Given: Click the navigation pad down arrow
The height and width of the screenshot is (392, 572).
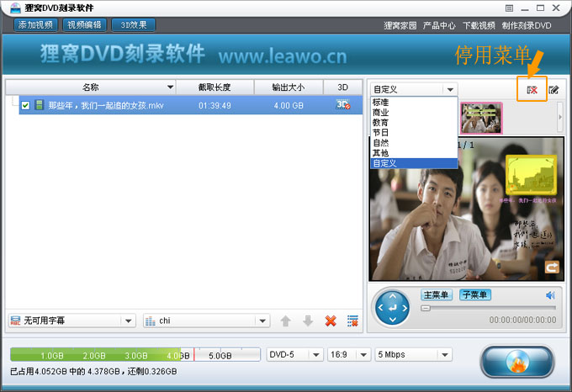Looking at the screenshot, I should click(393, 320).
